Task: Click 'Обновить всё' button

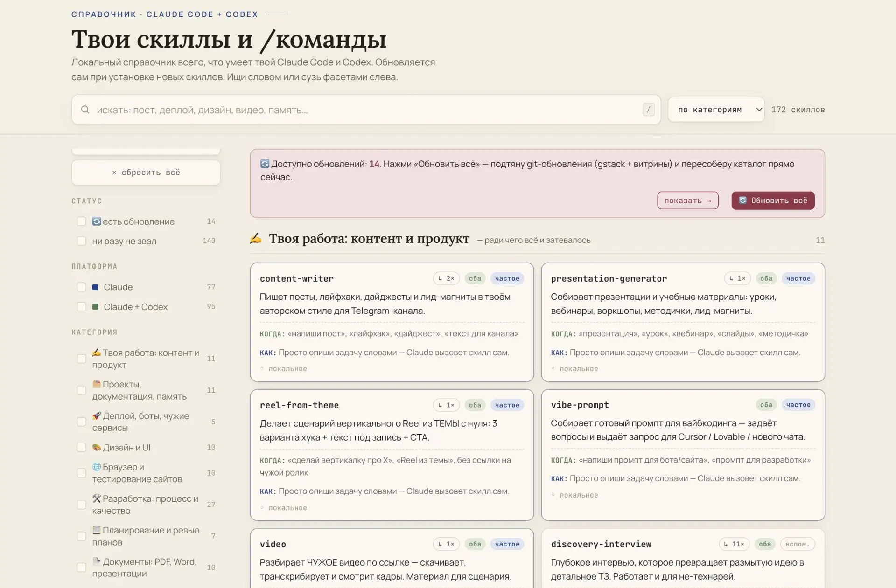Action: click(x=773, y=201)
